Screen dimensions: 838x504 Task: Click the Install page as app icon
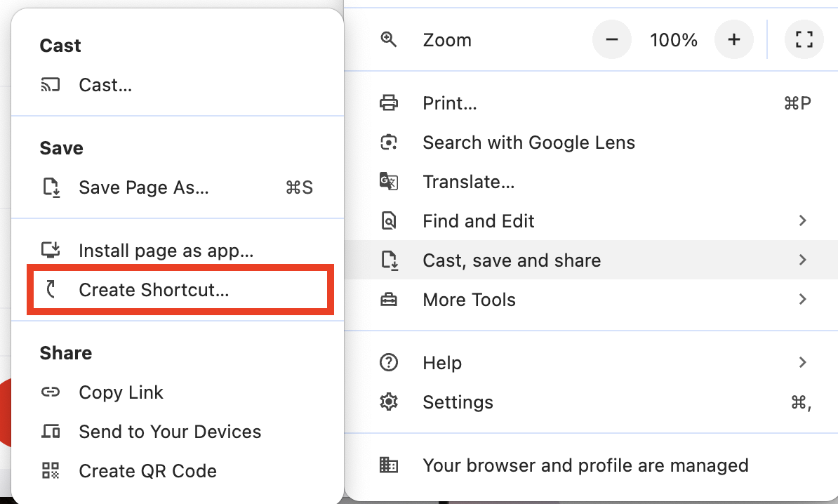[51, 251]
